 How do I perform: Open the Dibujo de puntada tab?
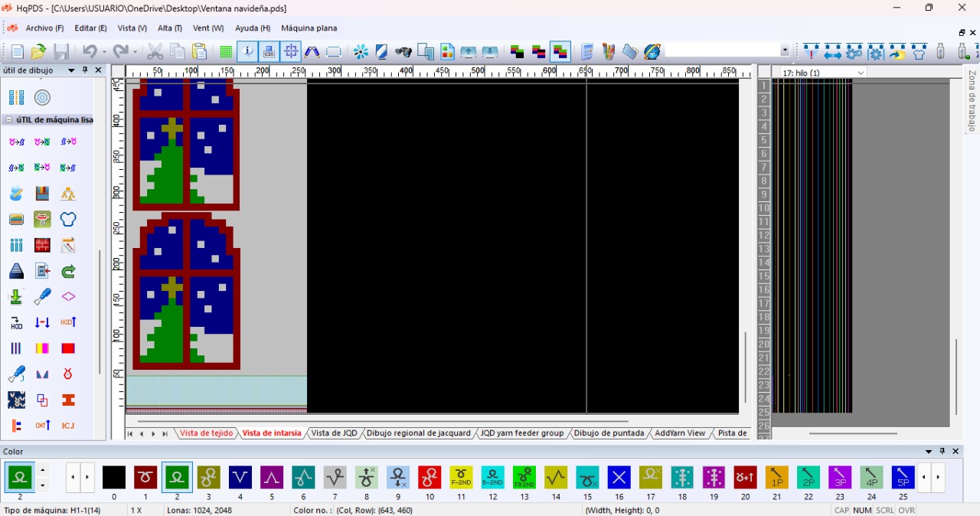point(609,433)
